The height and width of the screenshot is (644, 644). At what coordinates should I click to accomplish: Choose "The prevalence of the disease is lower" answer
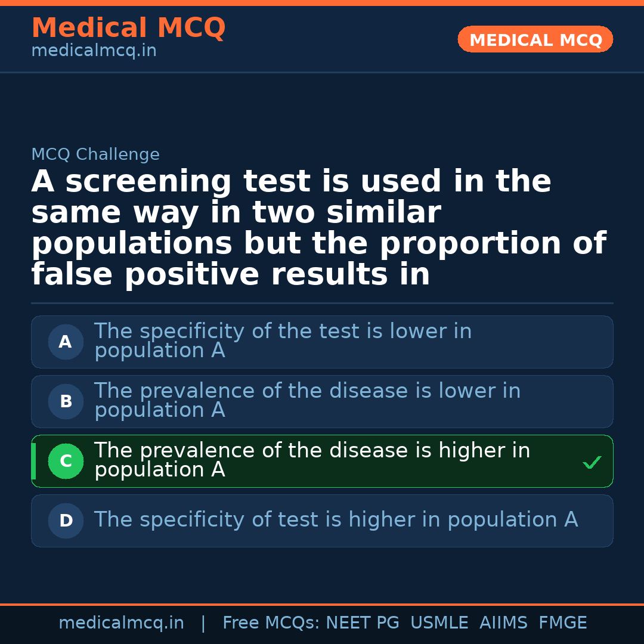pyautogui.click(x=307, y=401)
